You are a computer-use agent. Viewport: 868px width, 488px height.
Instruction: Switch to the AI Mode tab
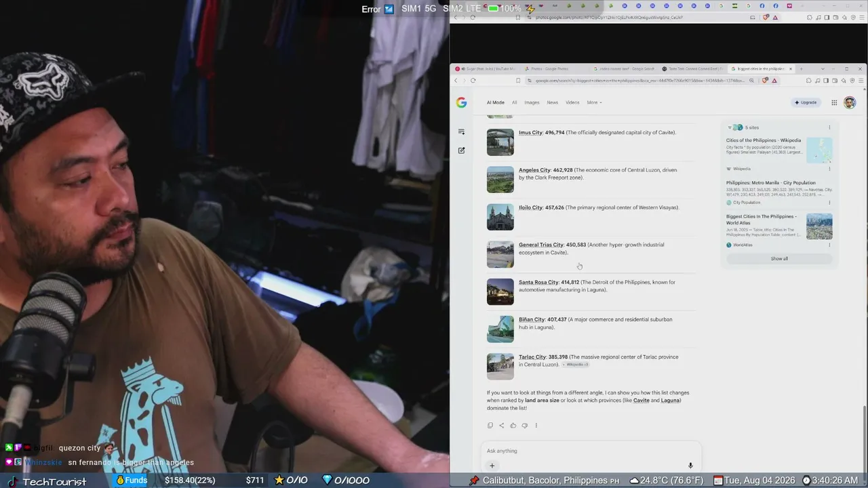click(x=496, y=102)
